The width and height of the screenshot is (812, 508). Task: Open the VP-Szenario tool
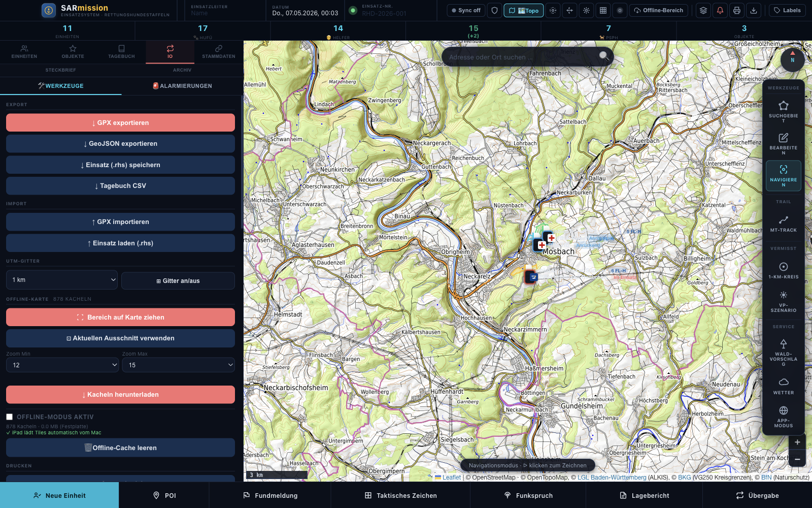coord(783,301)
